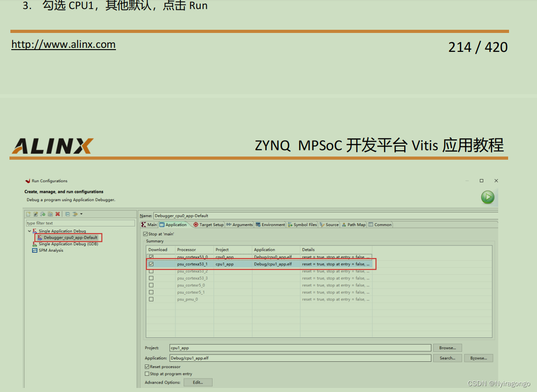The height and width of the screenshot is (392, 537).
Task: Switch to the Common tab
Action: click(380, 225)
